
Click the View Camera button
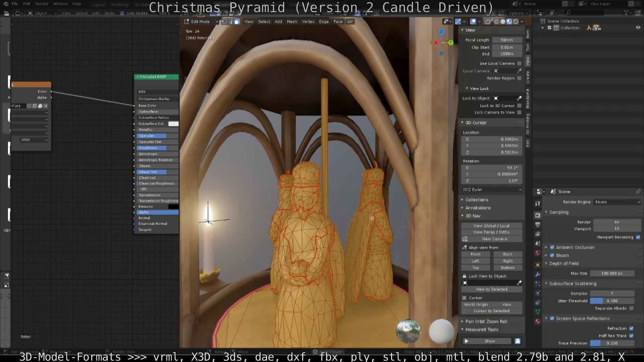coord(494,239)
